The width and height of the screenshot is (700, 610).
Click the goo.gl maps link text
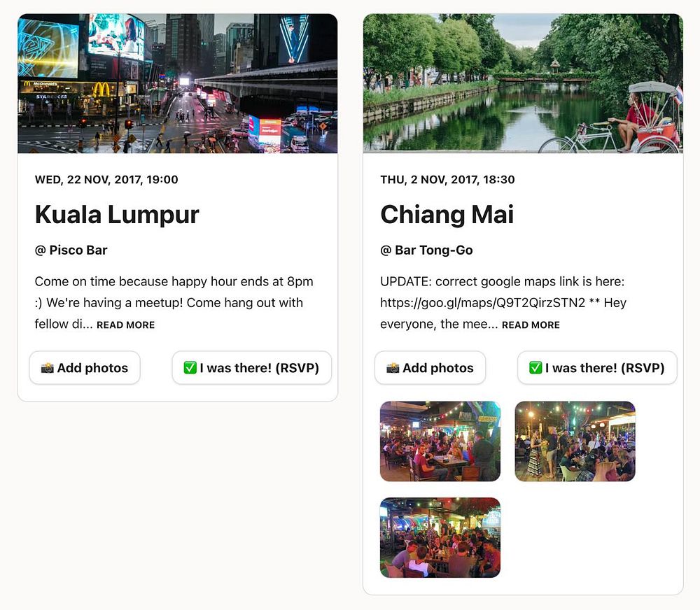(x=482, y=303)
